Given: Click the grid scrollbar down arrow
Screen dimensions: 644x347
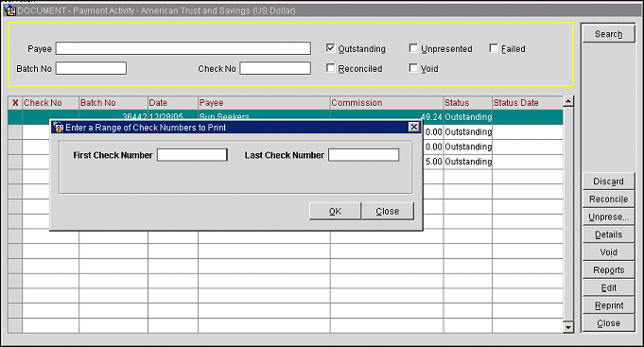Looking at the screenshot, I should pos(568,327).
